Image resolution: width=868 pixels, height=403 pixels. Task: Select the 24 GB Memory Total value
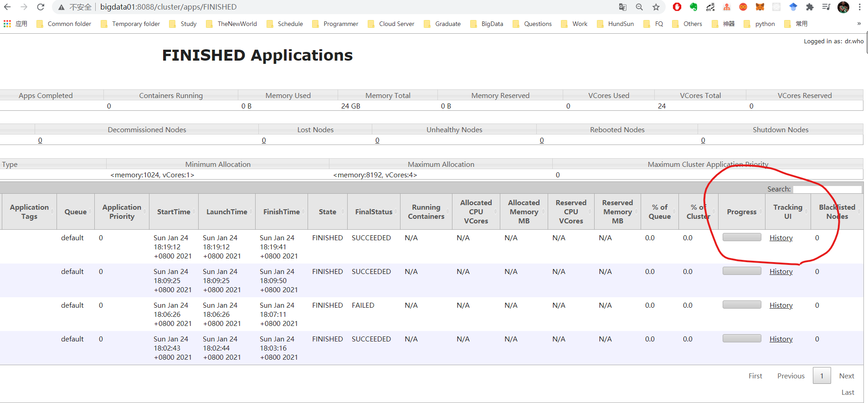351,106
